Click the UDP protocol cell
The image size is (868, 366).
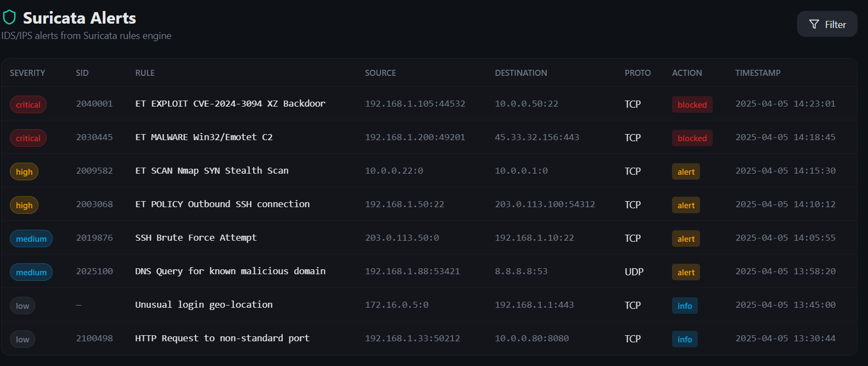(x=634, y=271)
